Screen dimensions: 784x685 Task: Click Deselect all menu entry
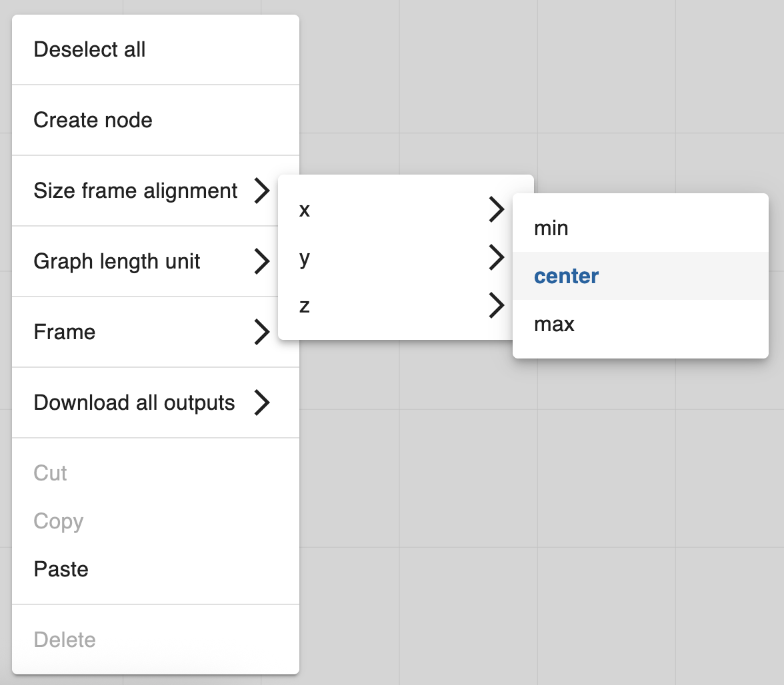tap(89, 50)
